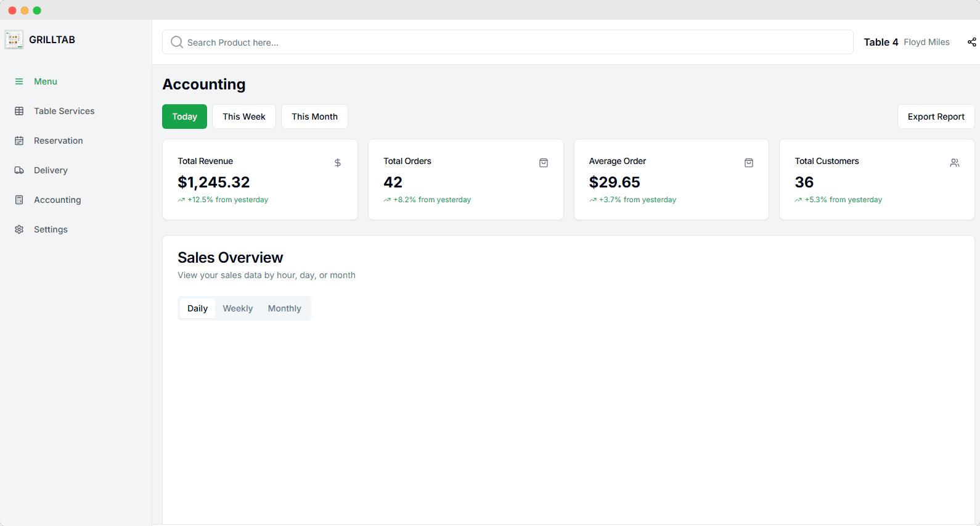
Task: Click the GRILLTAB logo icon
Action: point(14,40)
